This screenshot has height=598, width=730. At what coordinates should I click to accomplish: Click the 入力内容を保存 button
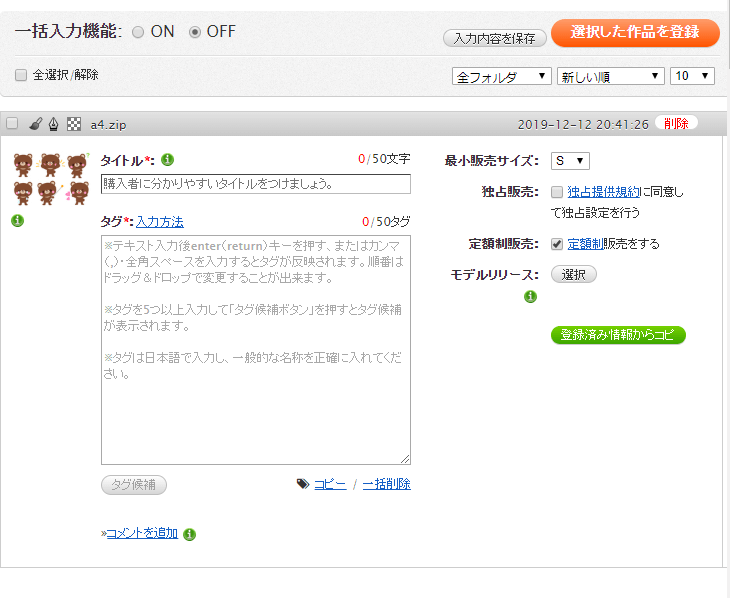pyautogui.click(x=494, y=38)
